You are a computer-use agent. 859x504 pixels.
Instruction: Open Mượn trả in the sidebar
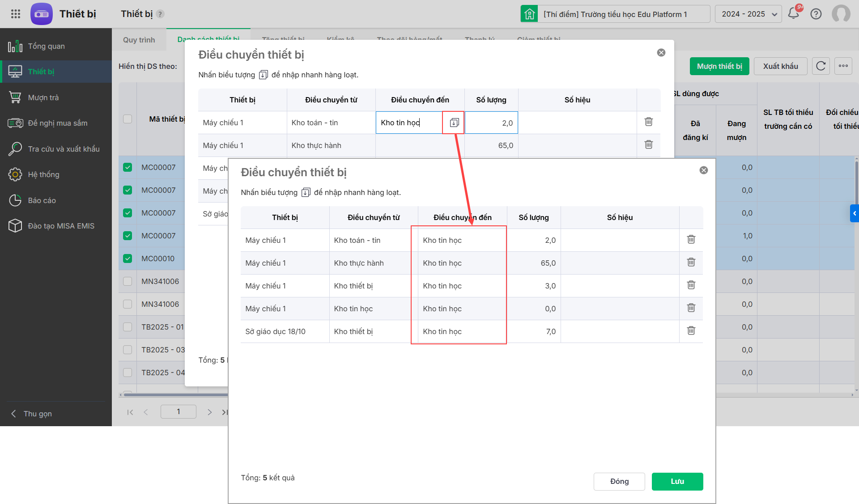(x=43, y=97)
